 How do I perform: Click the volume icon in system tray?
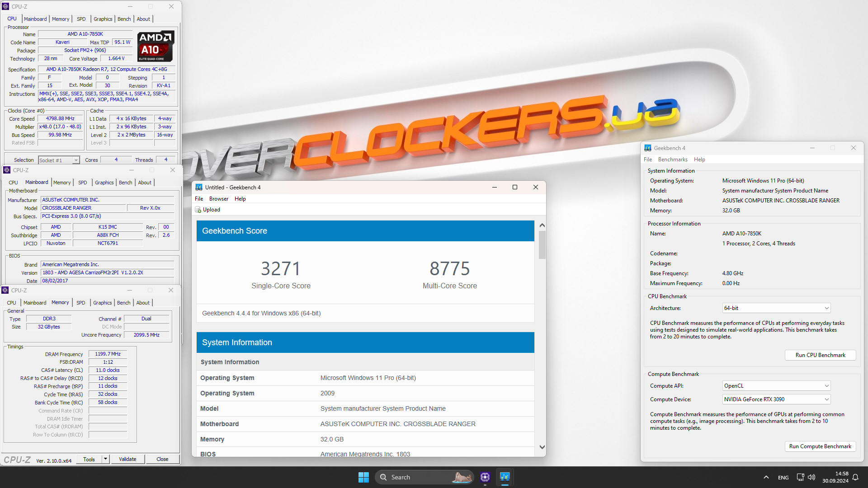[x=811, y=477]
